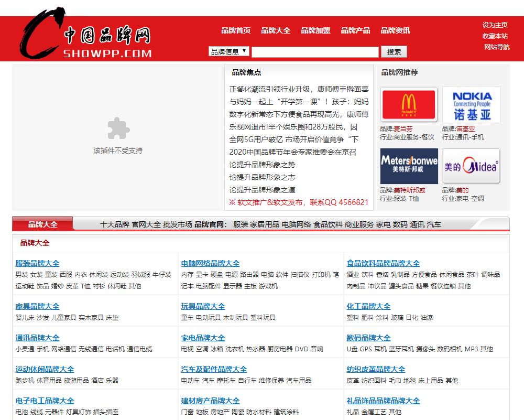This screenshot has height=420, width=524.
Task: Open 电脑网络品牌大全 category
Action: click(210, 263)
